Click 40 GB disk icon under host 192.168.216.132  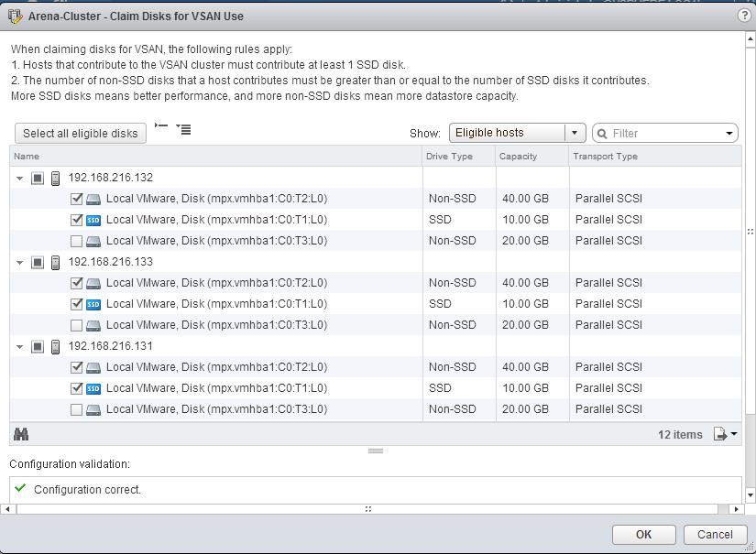pyautogui.click(x=93, y=199)
